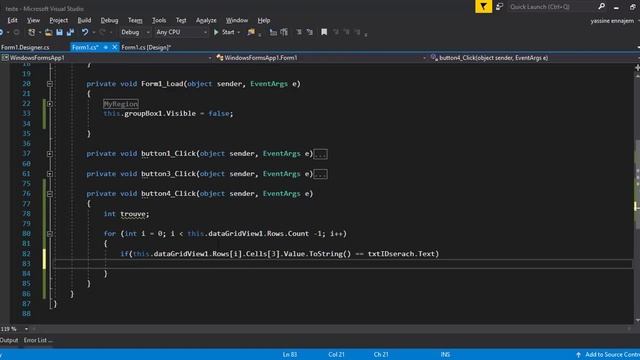The width and height of the screenshot is (640, 360).
Task: Open the Analyze menu
Action: [206, 20]
